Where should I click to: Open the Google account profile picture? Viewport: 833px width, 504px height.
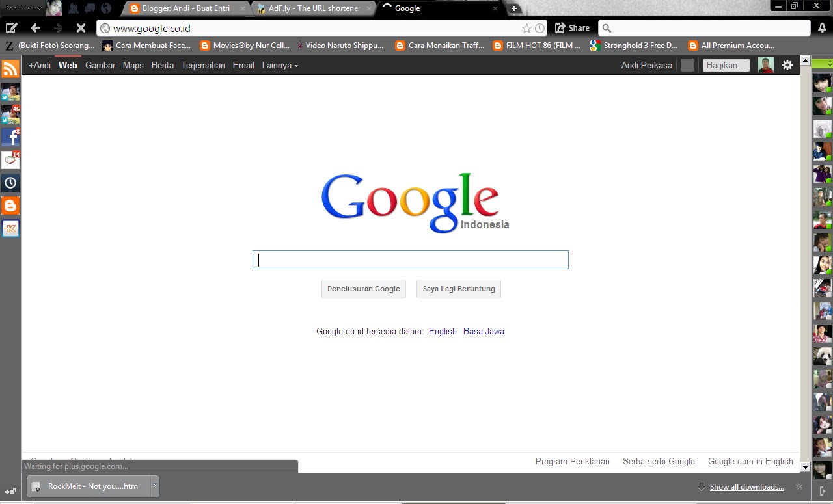tap(766, 65)
